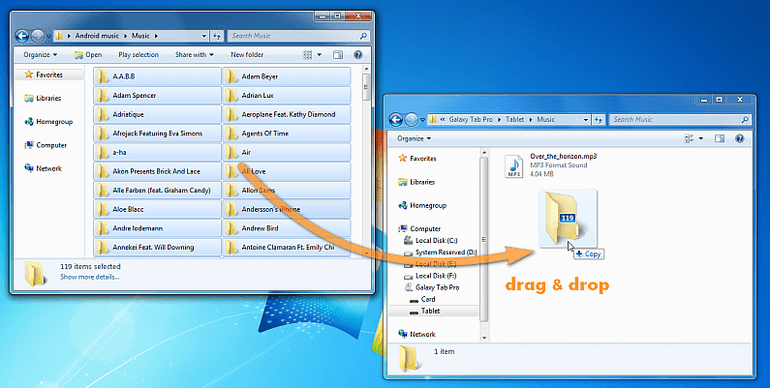
Task: Click the Over_the_horizon.mp3 file icon
Action: [x=514, y=166]
